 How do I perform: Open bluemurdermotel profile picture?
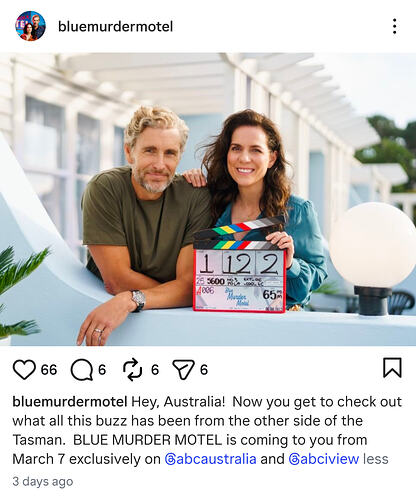30,26
